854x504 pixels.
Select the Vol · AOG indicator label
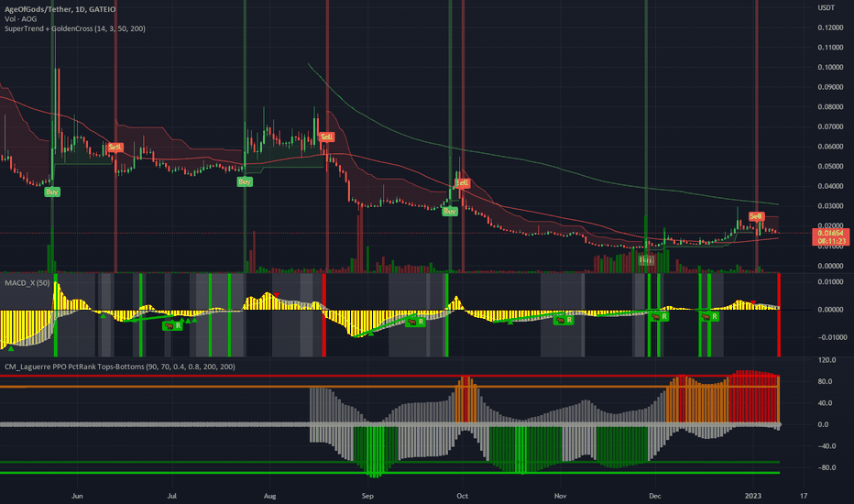(21, 18)
